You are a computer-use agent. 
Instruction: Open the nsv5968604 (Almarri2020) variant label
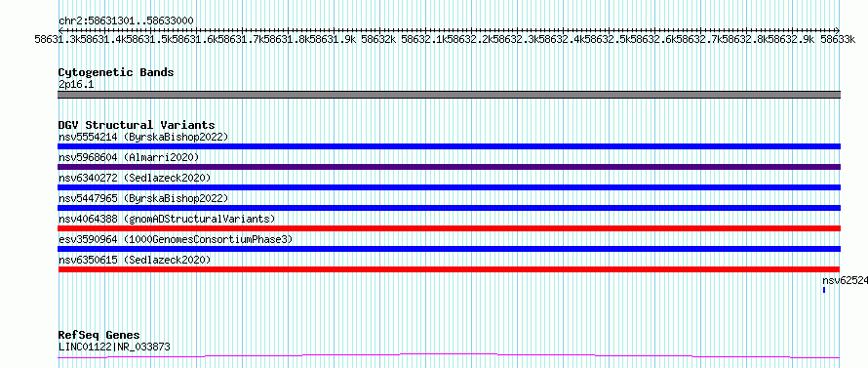[x=129, y=157]
